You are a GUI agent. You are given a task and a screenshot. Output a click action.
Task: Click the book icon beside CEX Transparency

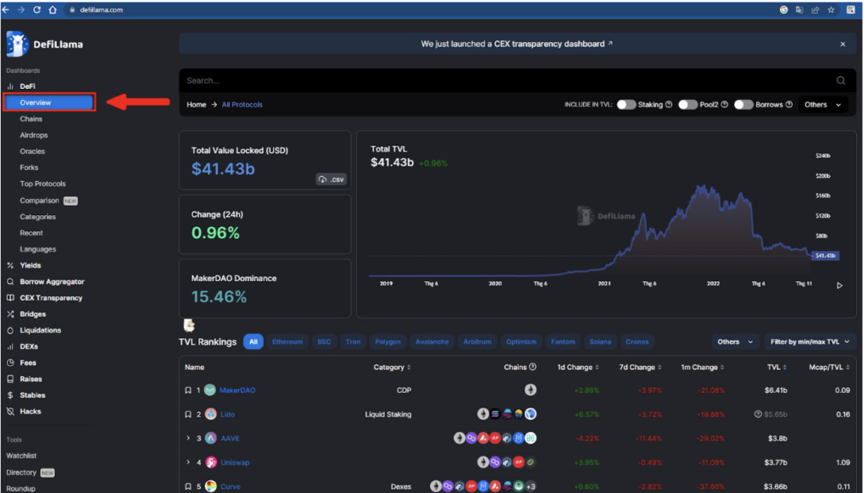tap(10, 297)
